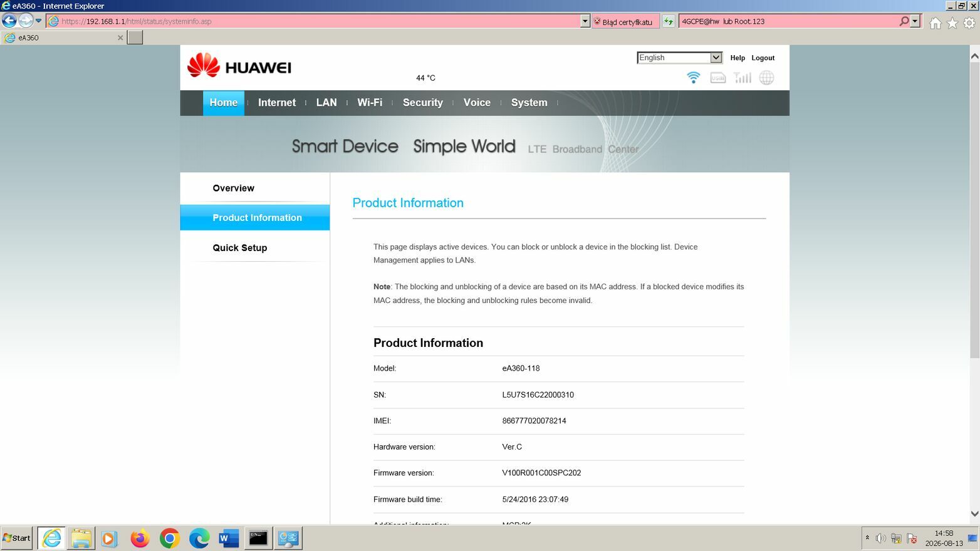This screenshot has width=980, height=551.
Task: Launch Microsoft Edge from the taskbar
Action: pyautogui.click(x=199, y=538)
